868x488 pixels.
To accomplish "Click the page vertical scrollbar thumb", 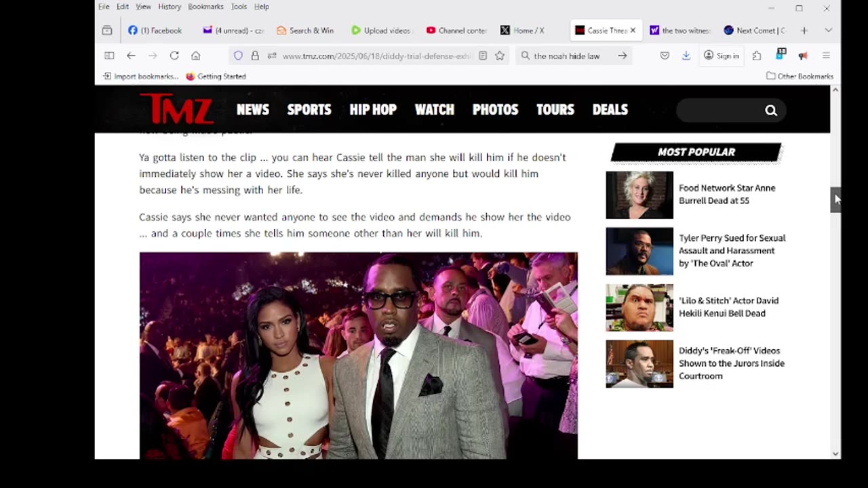I will pos(835,200).
